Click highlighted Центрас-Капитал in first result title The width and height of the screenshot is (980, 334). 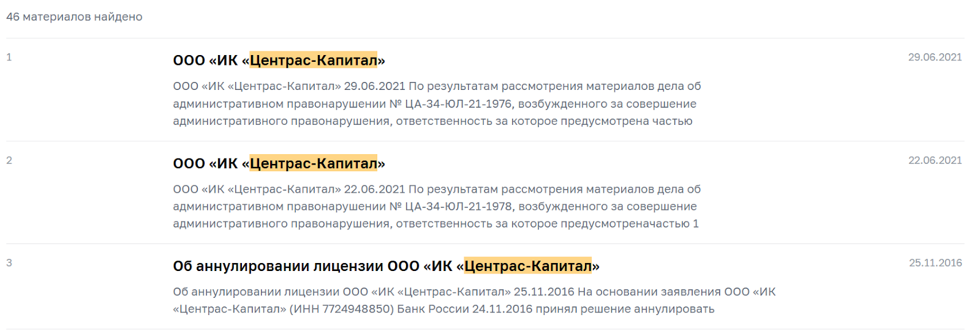(314, 61)
